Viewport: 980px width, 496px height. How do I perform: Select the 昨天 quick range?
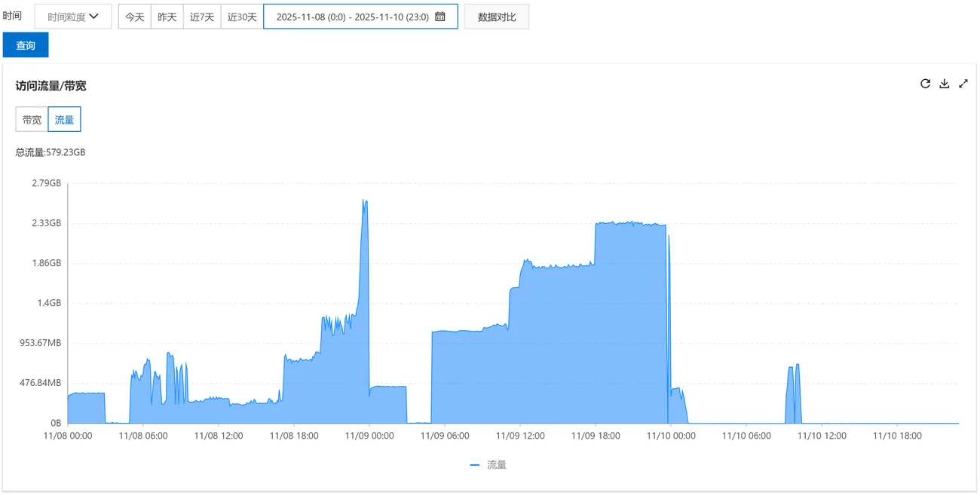click(167, 17)
